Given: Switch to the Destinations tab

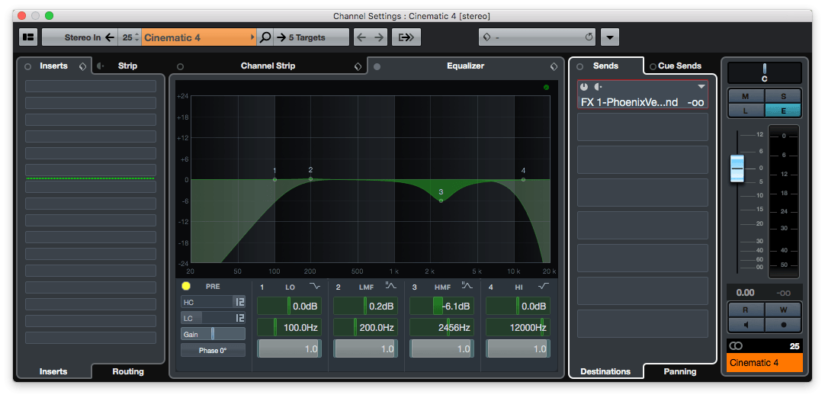Looking at the screenshot, I should [x=605, y=371].
